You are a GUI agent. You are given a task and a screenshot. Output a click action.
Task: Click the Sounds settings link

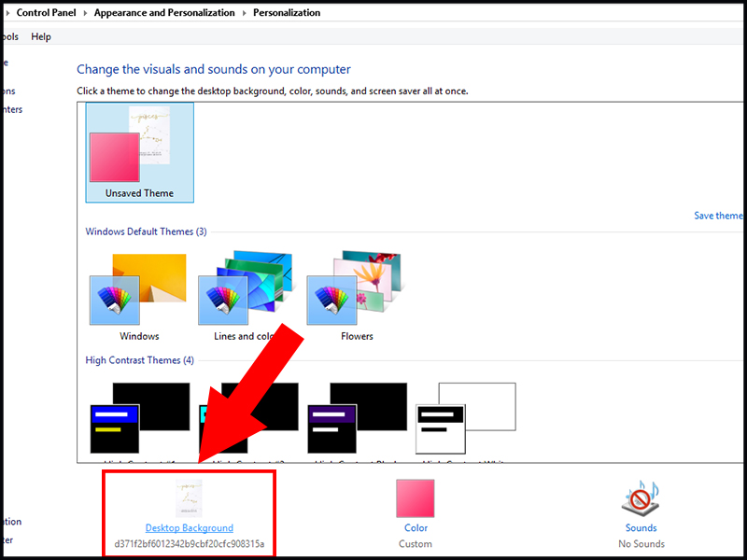click(x=641, y=527)
